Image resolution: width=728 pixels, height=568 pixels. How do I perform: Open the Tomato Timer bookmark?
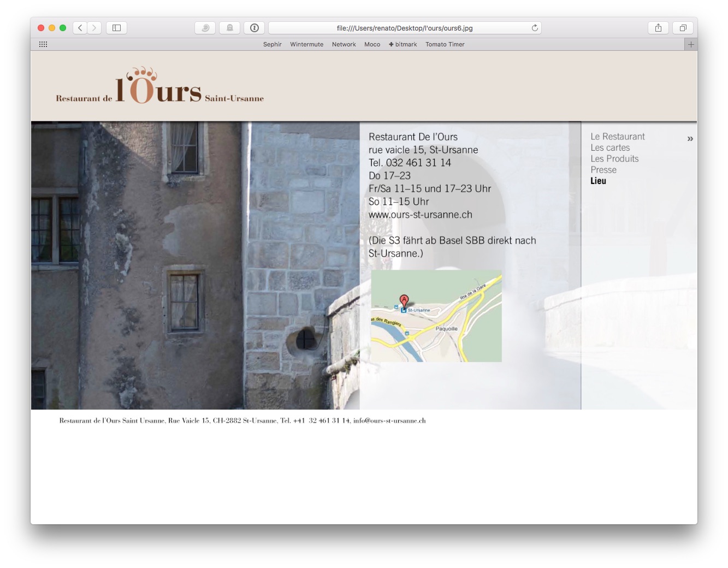click(x=445, y=44)
